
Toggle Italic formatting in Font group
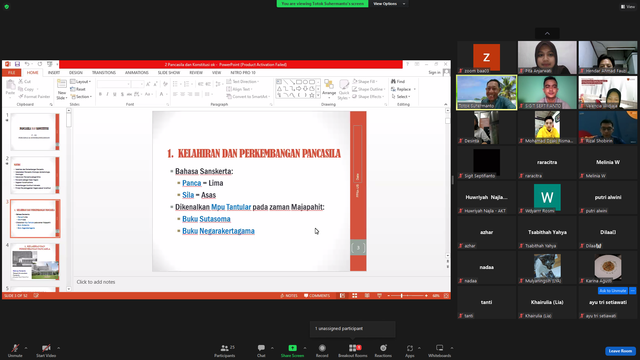(x=107, y=94)
